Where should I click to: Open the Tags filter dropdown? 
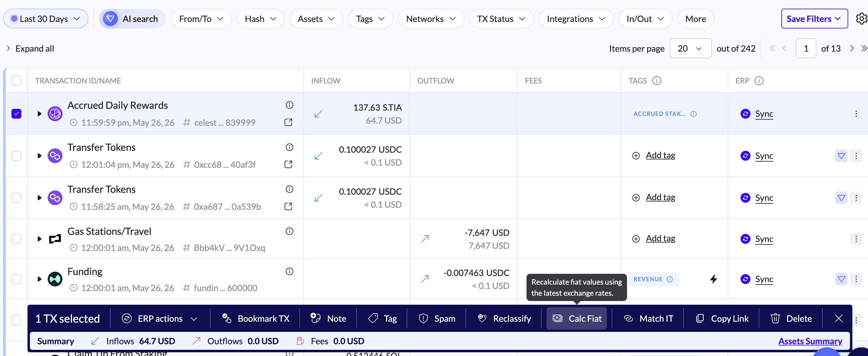tap(370, 19)
